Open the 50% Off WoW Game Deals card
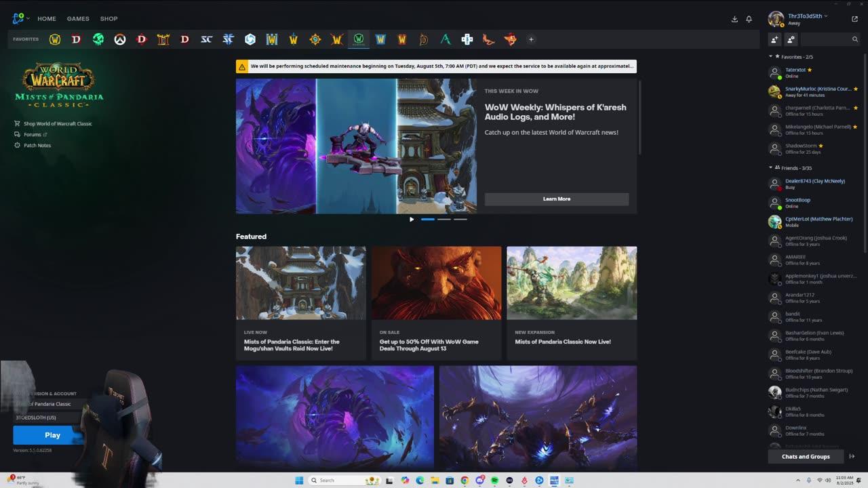868x488 pixels. (436, 303)
